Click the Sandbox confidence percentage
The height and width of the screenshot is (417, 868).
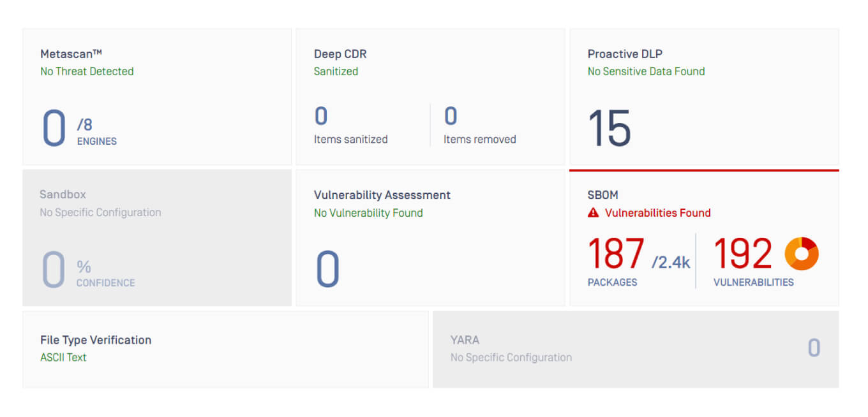54,269
